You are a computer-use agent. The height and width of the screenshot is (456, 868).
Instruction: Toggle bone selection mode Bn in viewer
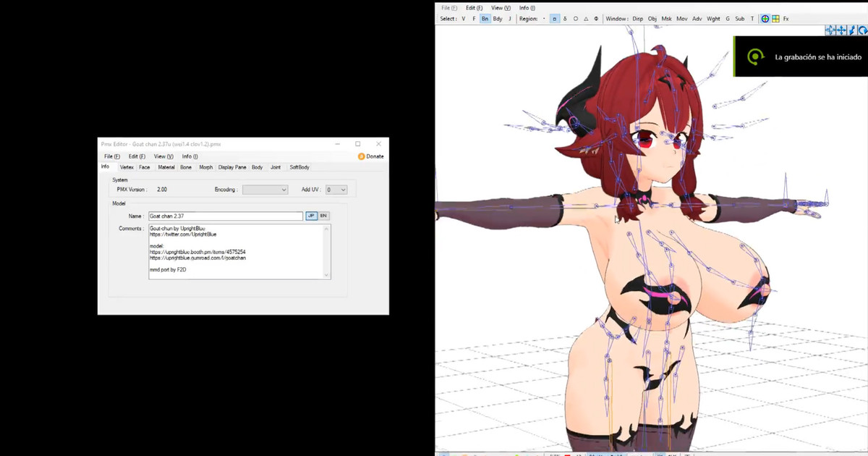point(485,19)
